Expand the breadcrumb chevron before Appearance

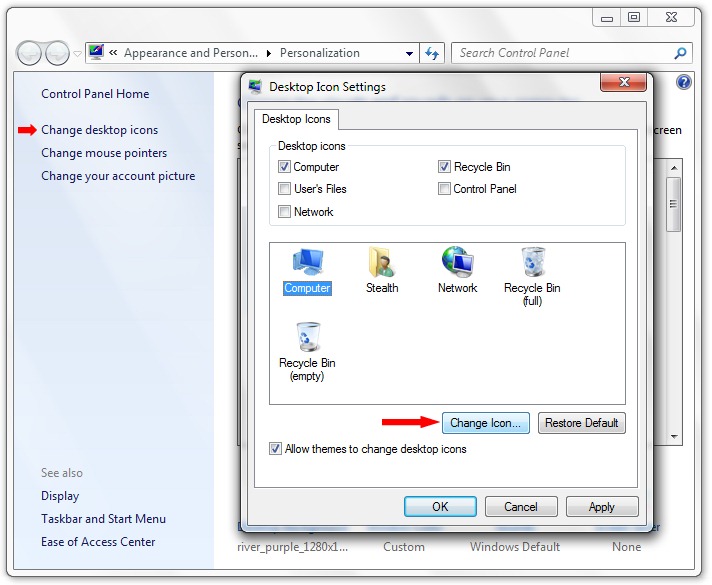(114, 54)
